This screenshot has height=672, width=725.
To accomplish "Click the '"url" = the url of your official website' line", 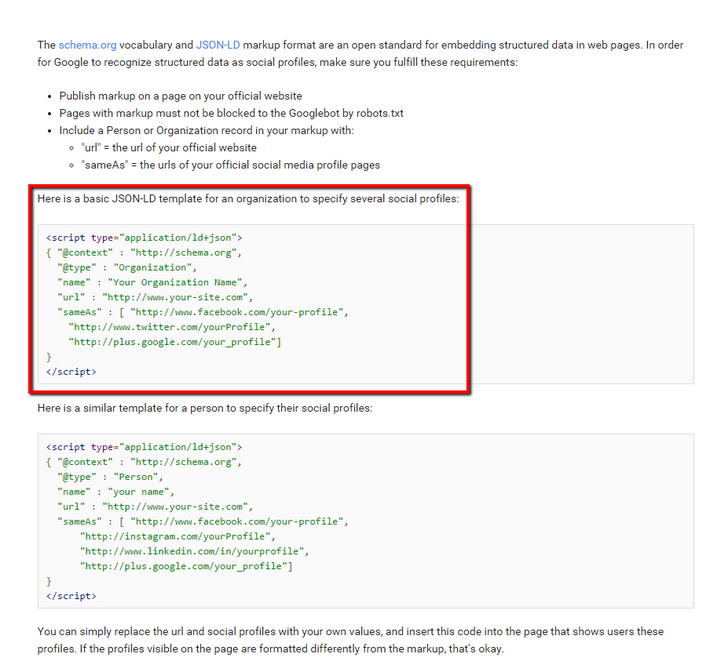I will (x=169, y=148).
